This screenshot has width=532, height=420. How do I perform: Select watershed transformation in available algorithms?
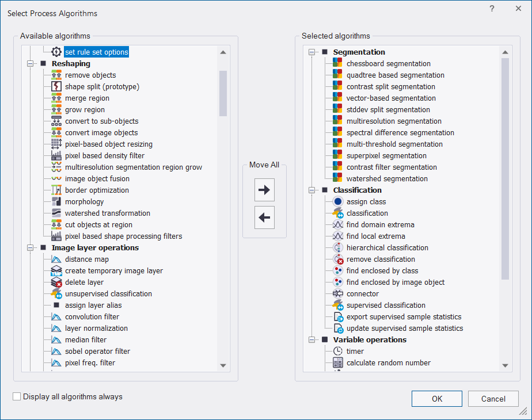108,213
